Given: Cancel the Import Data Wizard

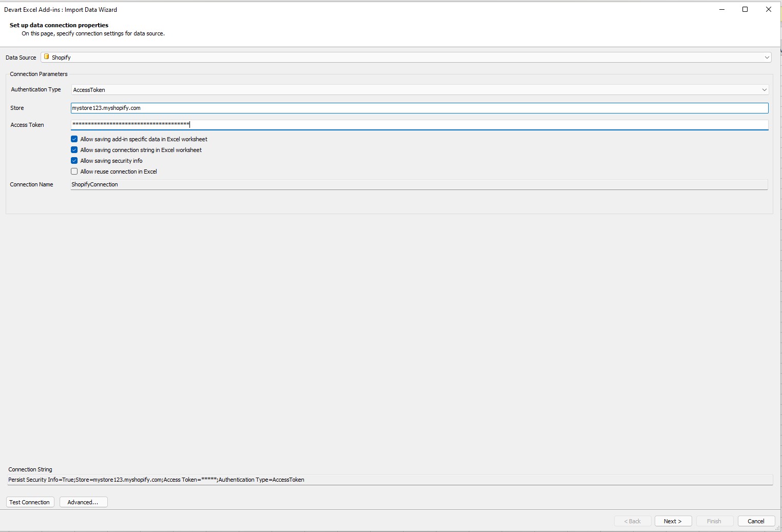Looking at the screenshot, I should [x=756, y=521].
